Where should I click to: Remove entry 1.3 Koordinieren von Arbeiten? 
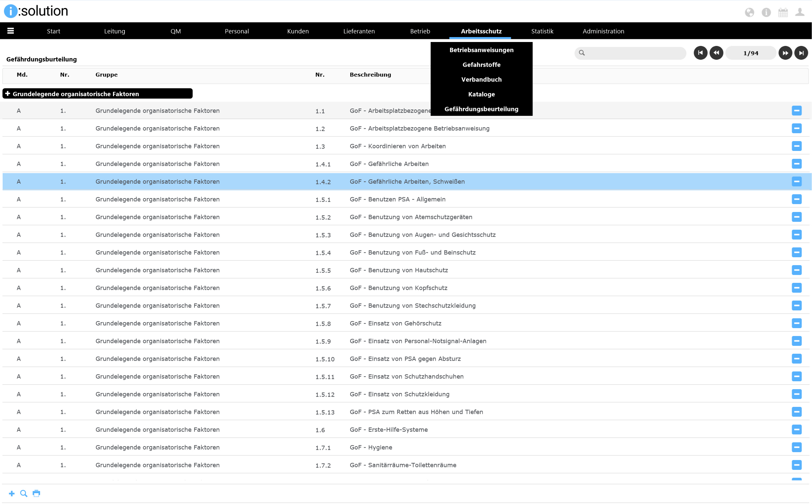click(x=796, y=146)
